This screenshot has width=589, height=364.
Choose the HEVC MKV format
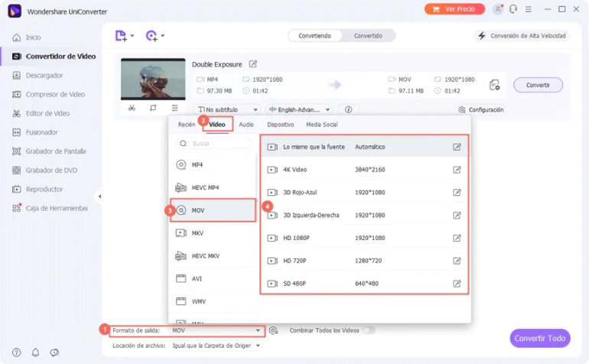[213, 256]
